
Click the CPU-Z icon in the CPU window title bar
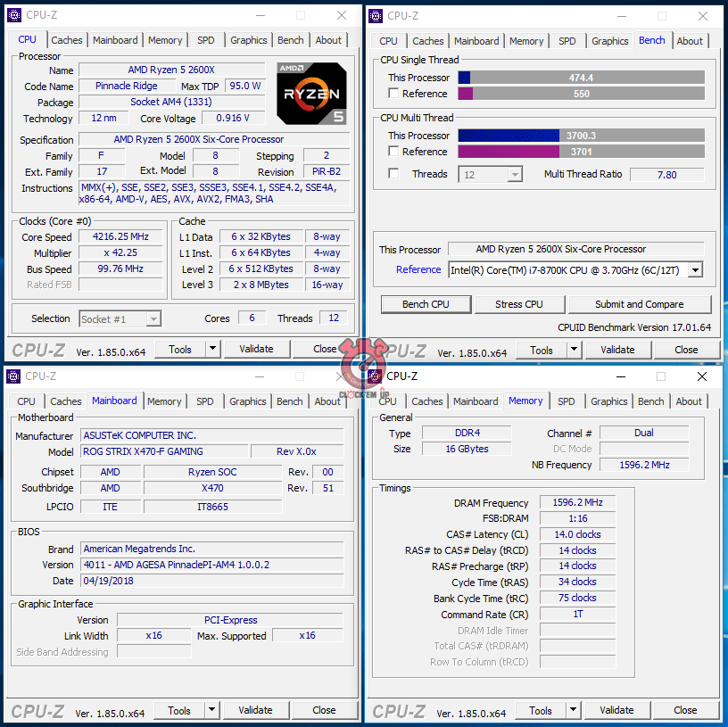pyautogui.click(x=13, y=15)
